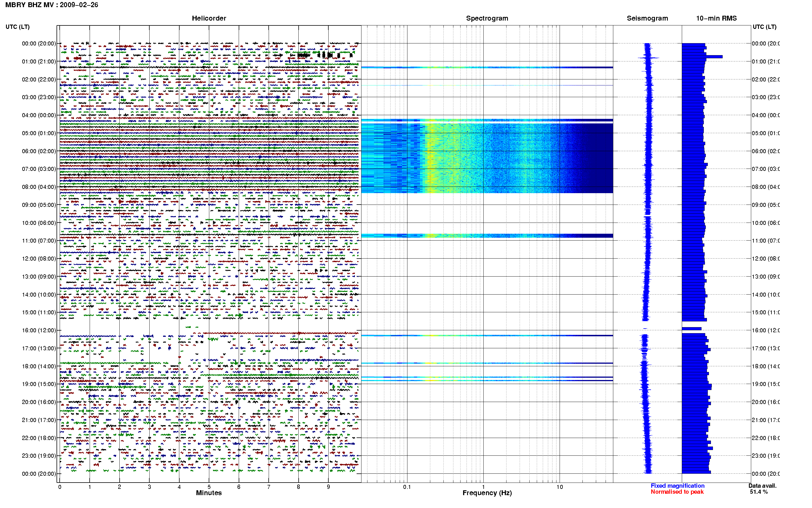Image resolution: width=812 pixels, height=508 pixels.
Task: Click the '10' frequency tick label
Action: [x=560, y=487]
